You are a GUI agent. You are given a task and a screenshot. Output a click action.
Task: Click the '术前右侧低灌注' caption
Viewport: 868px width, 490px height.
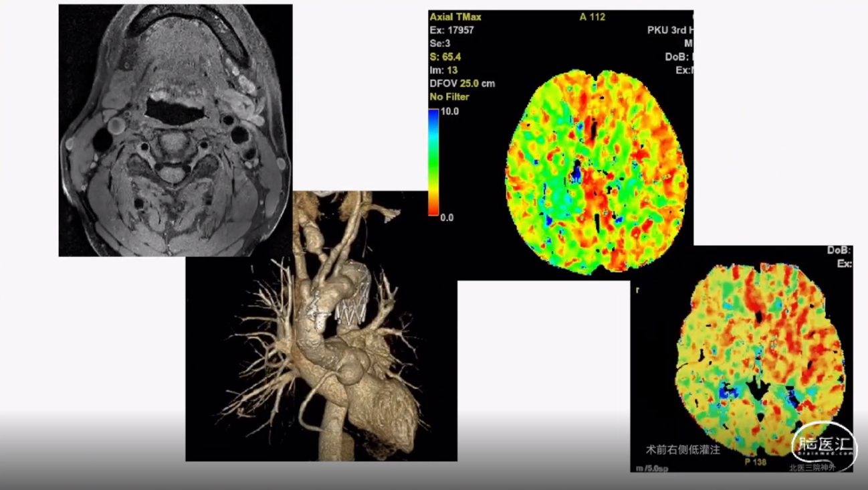tap(683, 450)
